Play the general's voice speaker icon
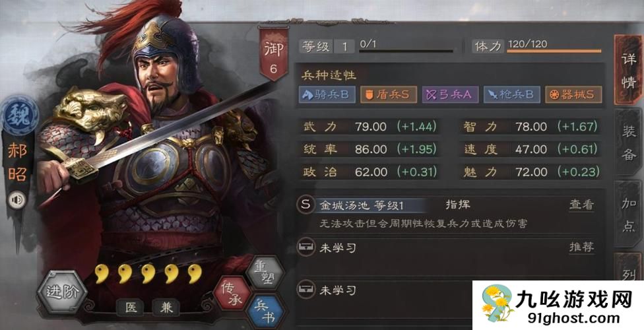Screen dimensions: 644x330 coord(18,200)
